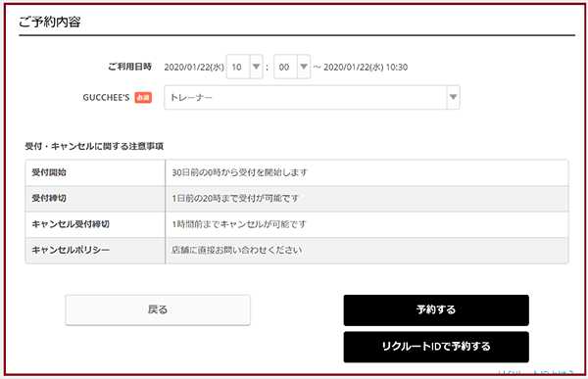Viewport: 588px width, 379px height.
Task: Click the 戻る back button
Action: click(x=158, y=310)
